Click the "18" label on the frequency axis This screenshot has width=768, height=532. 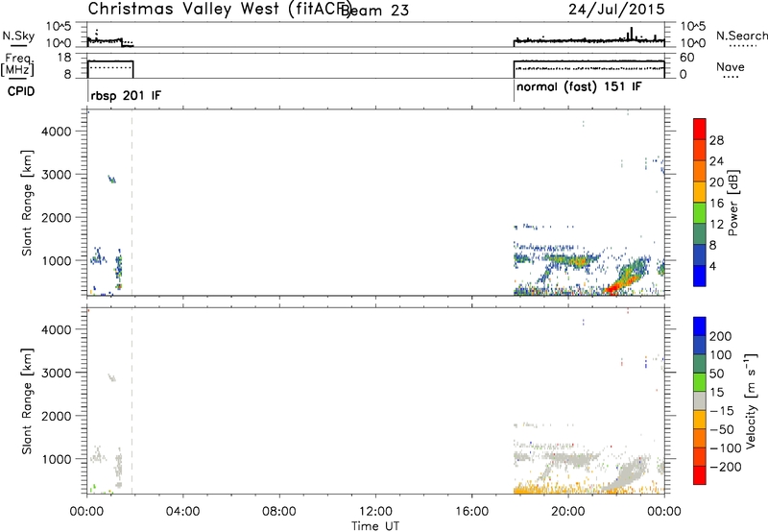64,58
